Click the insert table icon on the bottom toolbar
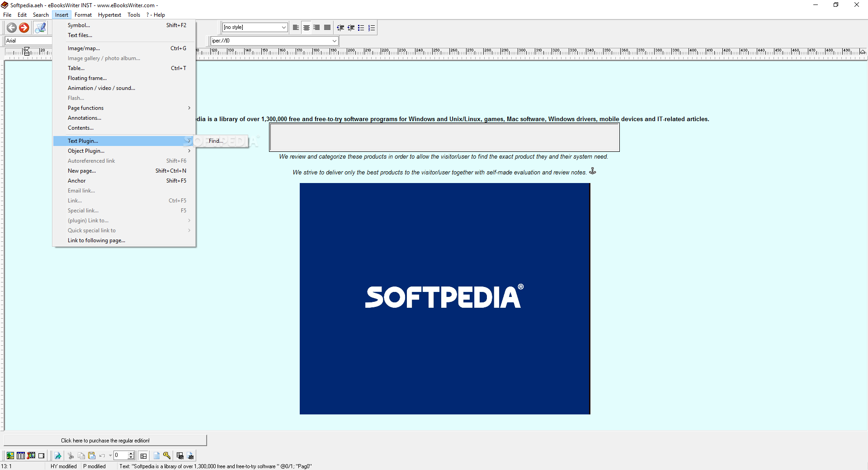The width and height of the screenshot is (868, 470). tap(21, 456)
